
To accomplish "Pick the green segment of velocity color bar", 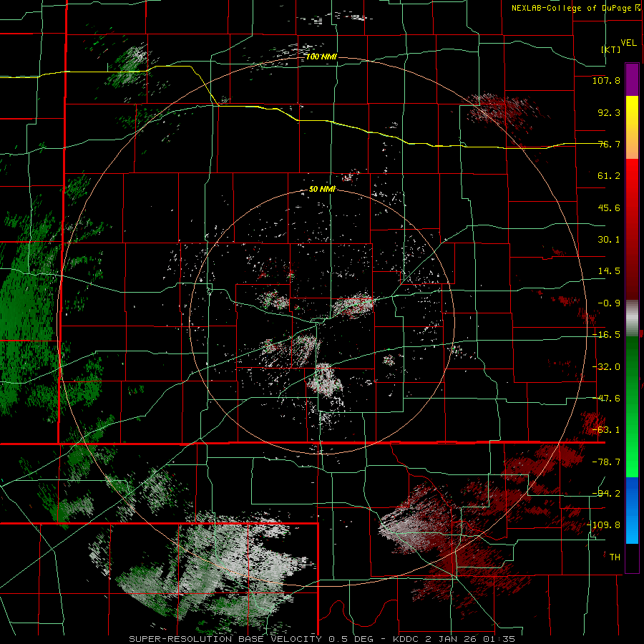I will [x=632, y=406].
